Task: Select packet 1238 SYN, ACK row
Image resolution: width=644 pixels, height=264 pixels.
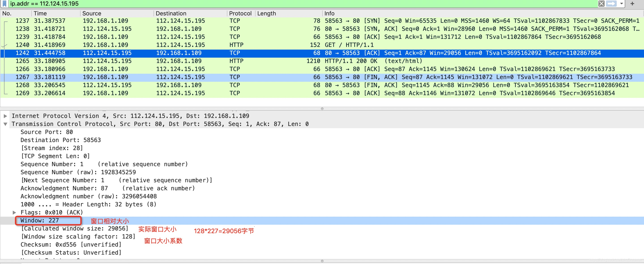Action: [322, 29]
